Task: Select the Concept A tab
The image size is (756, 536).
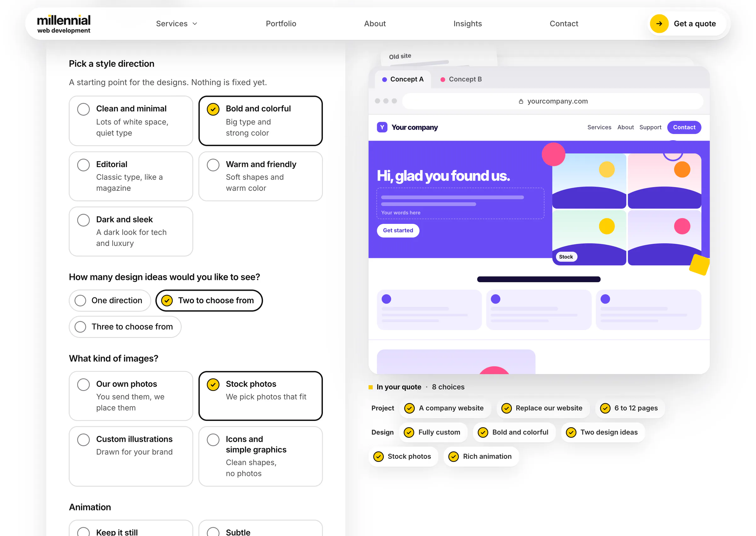Action: click(x=403, y=79)
